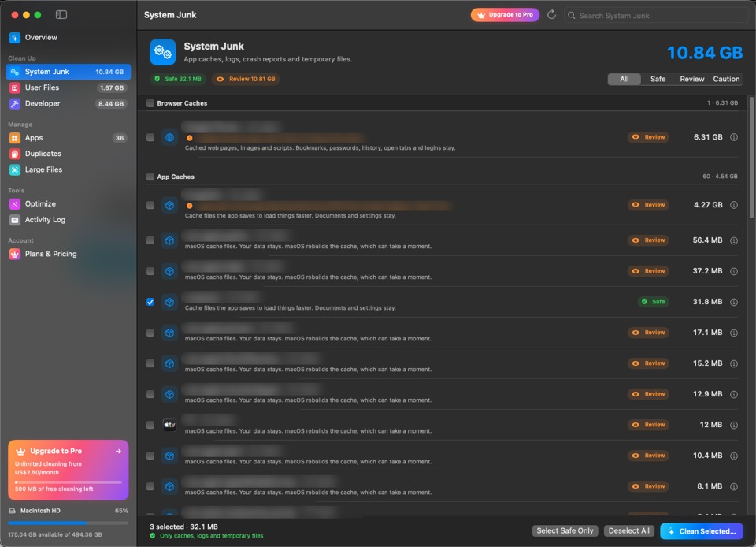Open the Optimize tool

point(69,203)
